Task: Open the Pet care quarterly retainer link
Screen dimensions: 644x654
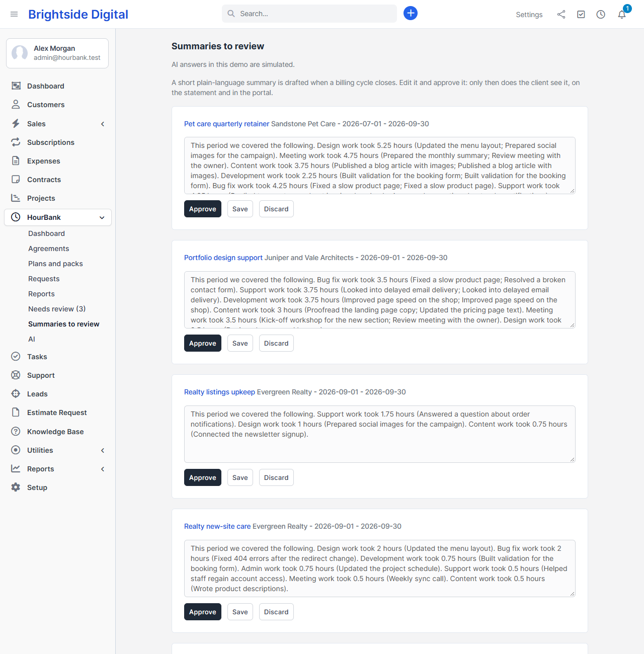Action: [x=226, y=124]
